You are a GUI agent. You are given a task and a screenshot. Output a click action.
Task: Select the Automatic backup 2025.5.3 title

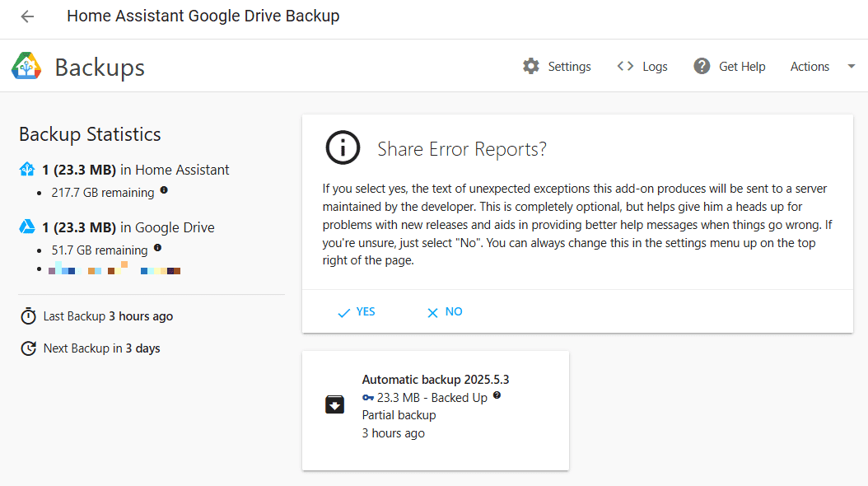click(436, 380)
